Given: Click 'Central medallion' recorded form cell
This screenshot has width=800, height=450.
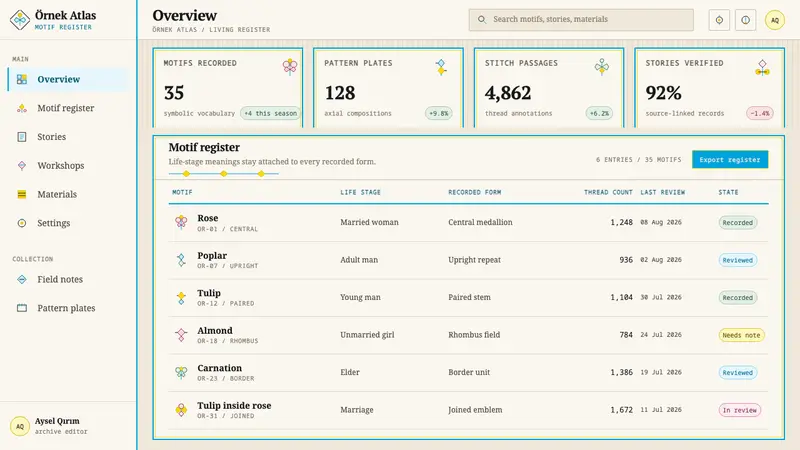Looking at the screenshot, I should click(x=480, y=222).
